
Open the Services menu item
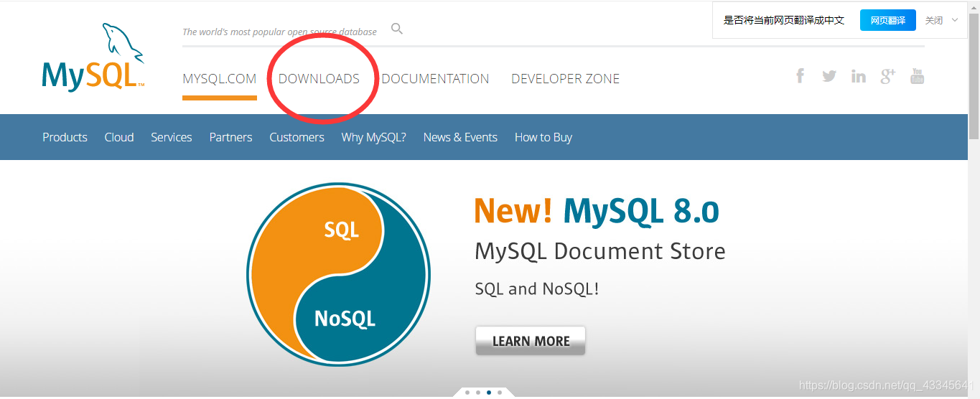172,137
